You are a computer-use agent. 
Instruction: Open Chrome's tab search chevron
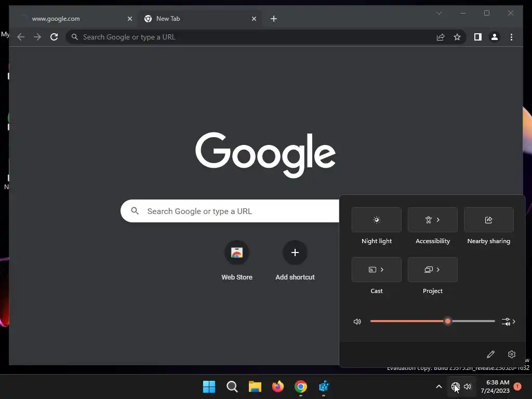point(439,13)
